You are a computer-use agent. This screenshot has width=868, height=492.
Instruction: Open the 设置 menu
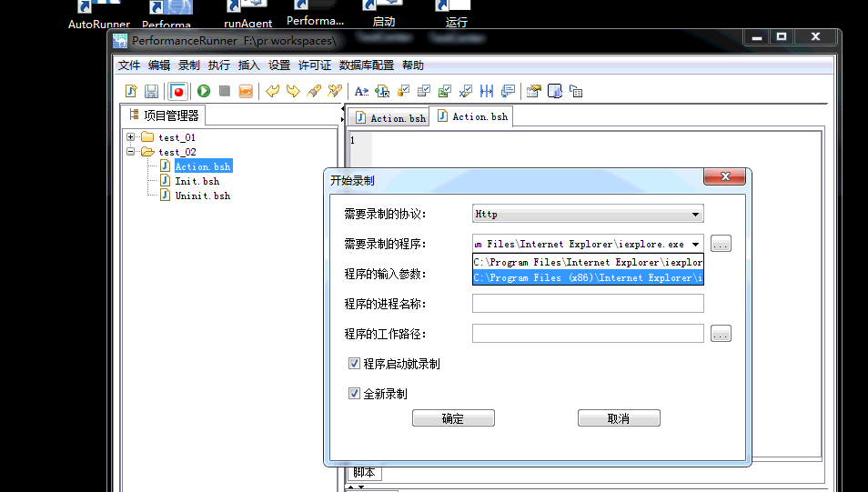(279, 65)
